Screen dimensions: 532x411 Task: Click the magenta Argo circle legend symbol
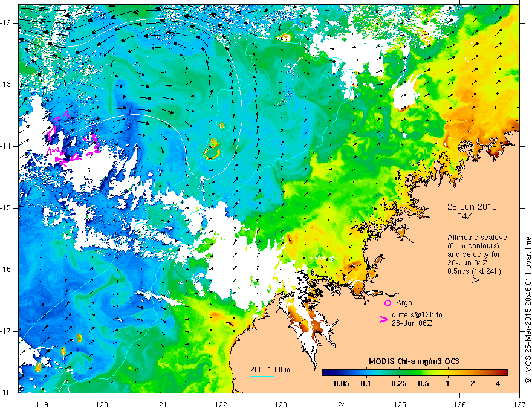(388, 303)
